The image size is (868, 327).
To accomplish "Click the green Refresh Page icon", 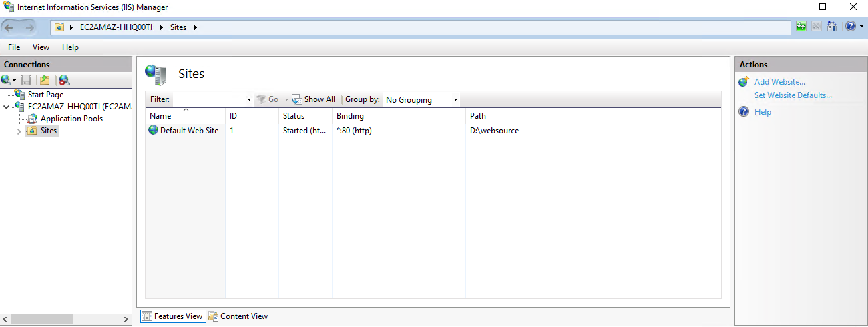I will click(801, 27).
